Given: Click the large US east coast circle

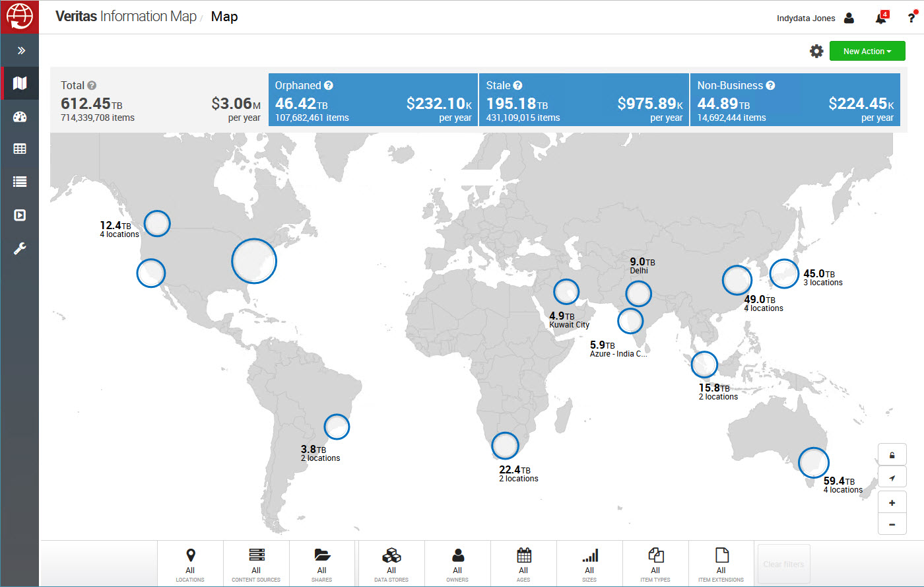Looking at the screenshot, I should (254, 261).
